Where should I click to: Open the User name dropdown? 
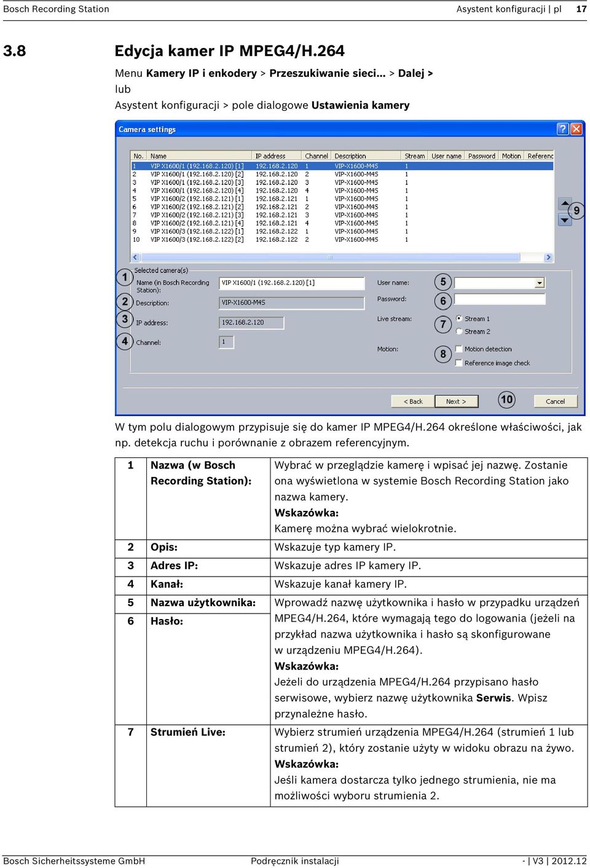540,283
